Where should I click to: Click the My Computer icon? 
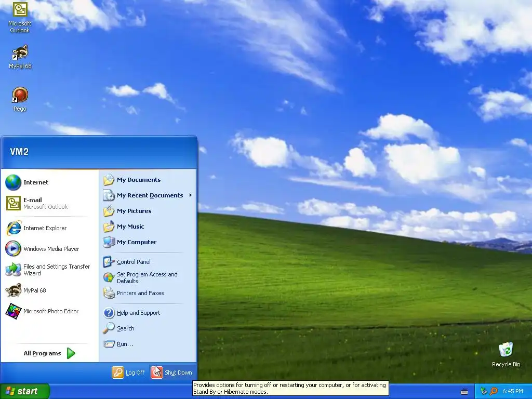[x=109, y=242]
